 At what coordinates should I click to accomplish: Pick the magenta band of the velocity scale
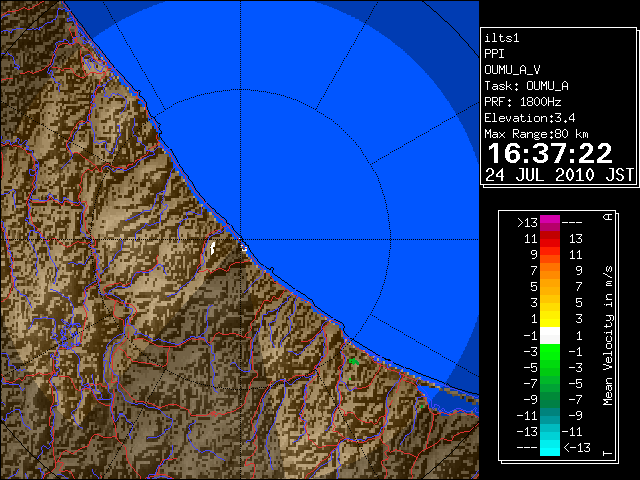pos(550,223)
